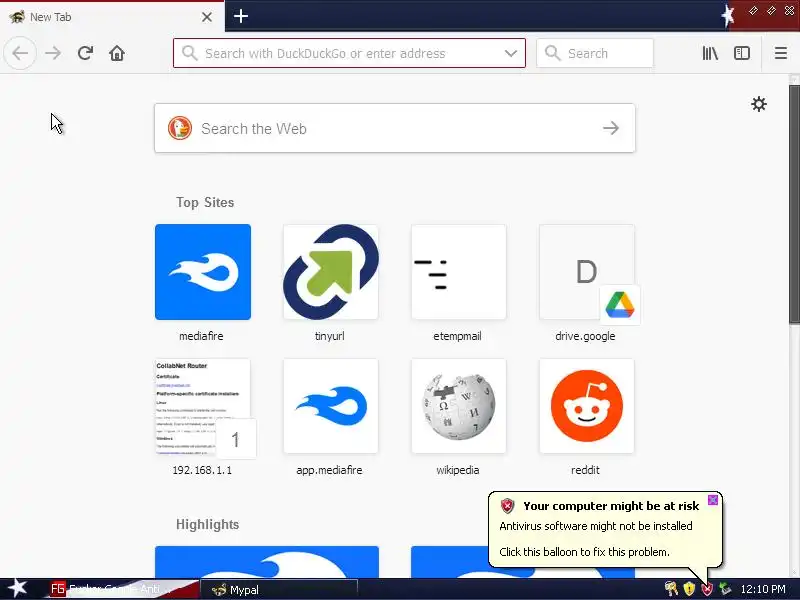800x600 pixels.
Task: Click the forward navigation arrow
Action: (53, 53)
